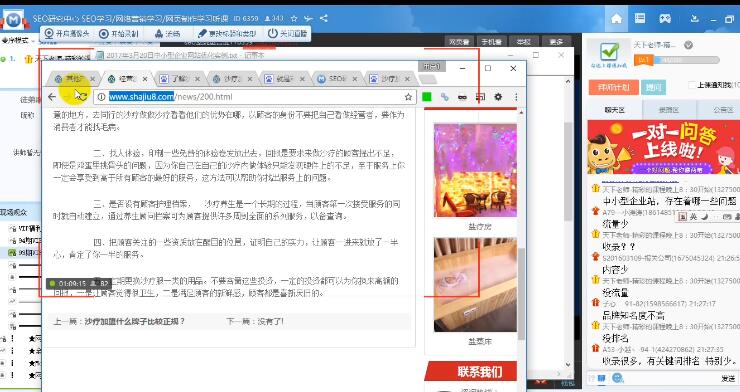The image size is (740, 392).
Task: Go back in the browser
Action: 52,97
